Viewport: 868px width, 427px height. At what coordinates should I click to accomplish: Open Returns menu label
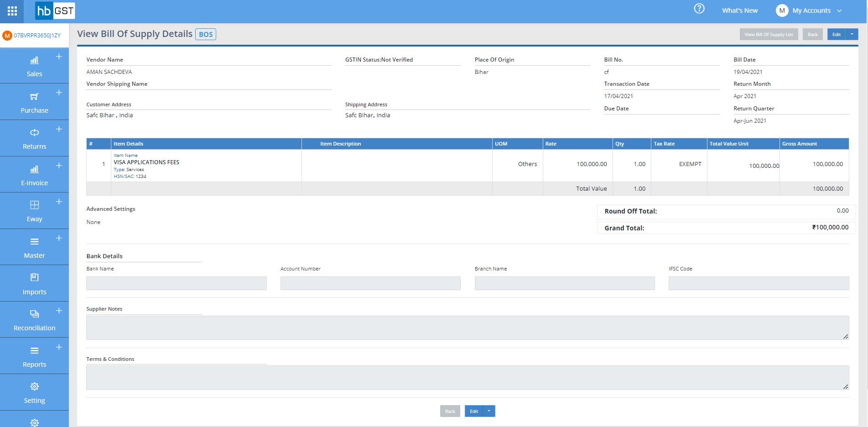coord(34,146)
